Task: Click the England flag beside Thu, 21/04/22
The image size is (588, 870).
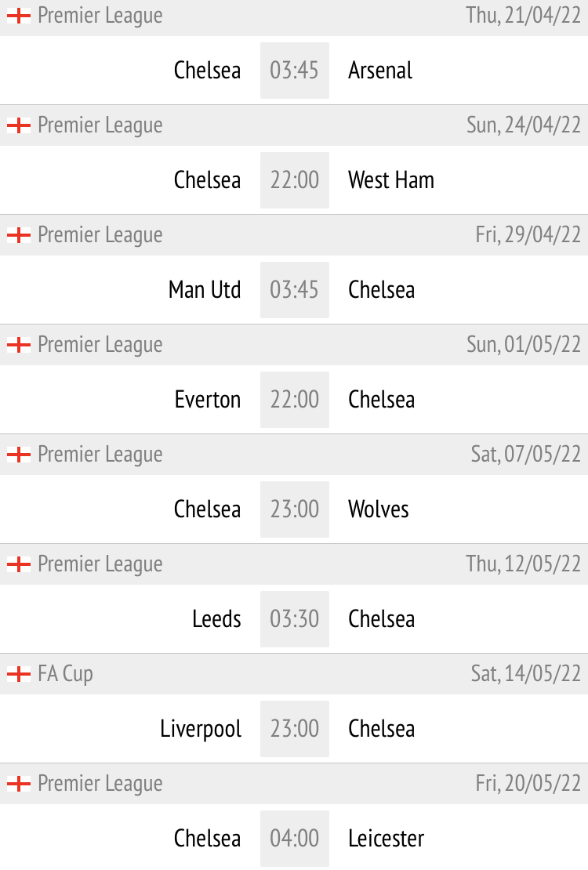Action: (19, 16)
